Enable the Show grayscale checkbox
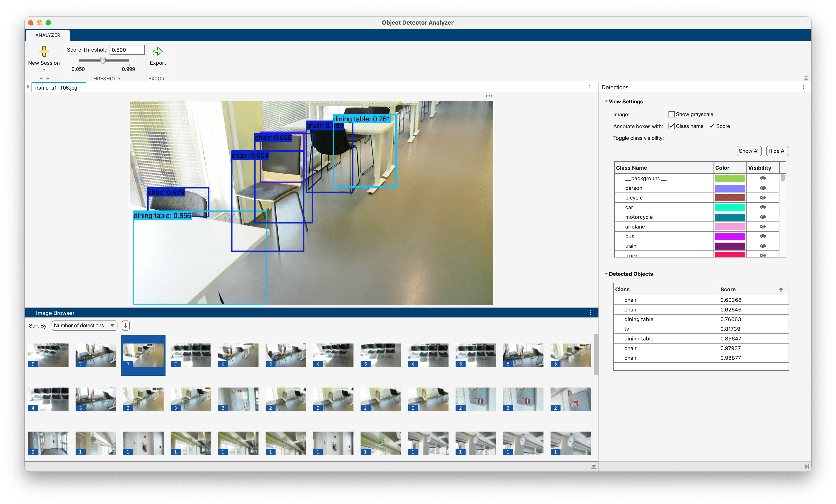Image resolution: width=836 pixels, height=504 pixels. tap(671, 114)
